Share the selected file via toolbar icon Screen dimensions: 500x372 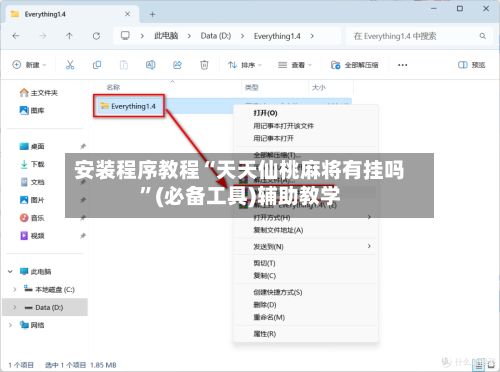pyautogui.click(x=177, y=65)
